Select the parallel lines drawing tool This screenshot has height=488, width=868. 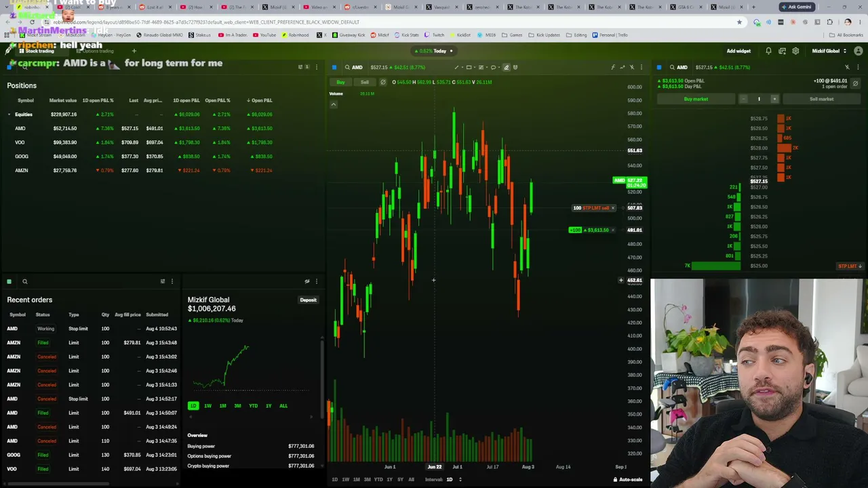point(481,67)
